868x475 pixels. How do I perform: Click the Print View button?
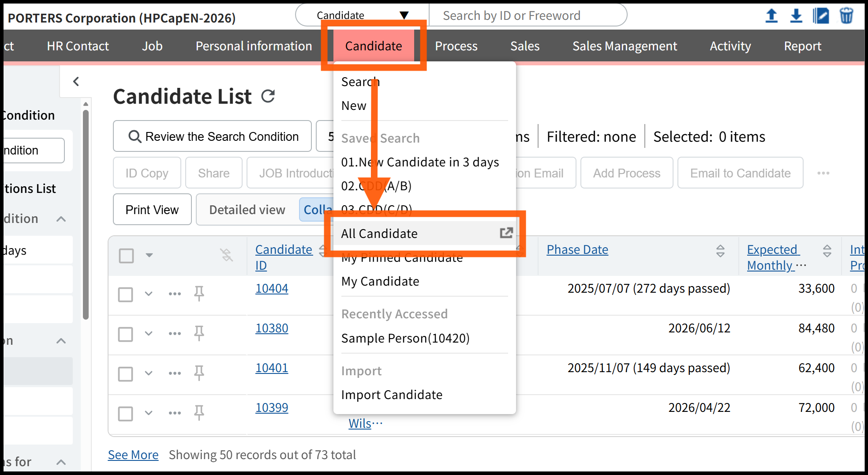[x=152, y=210]
